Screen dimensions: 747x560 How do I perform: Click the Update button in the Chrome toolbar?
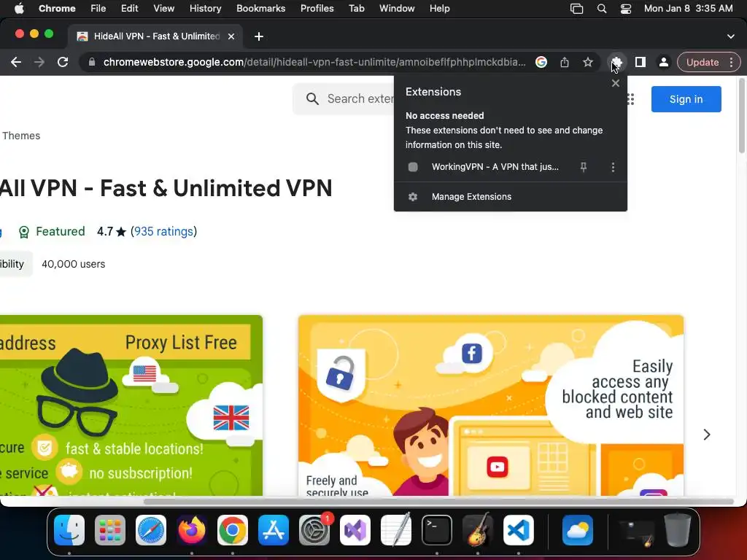703,62
